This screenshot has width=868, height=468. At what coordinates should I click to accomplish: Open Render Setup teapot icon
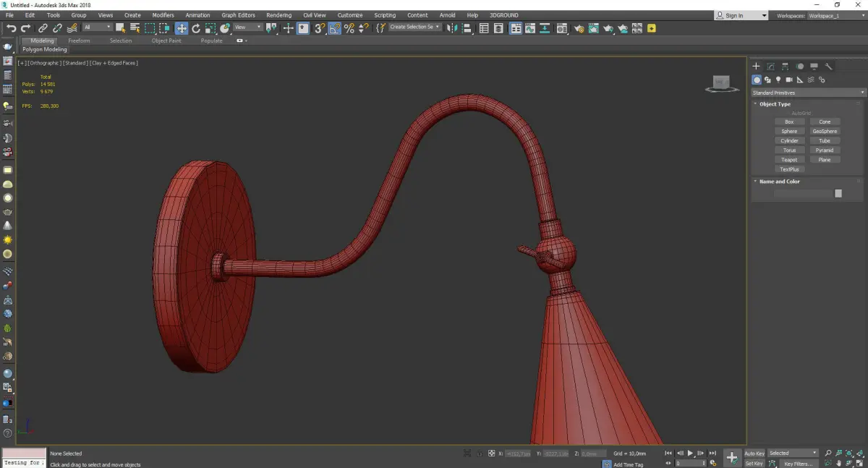(x=578, y=28)
